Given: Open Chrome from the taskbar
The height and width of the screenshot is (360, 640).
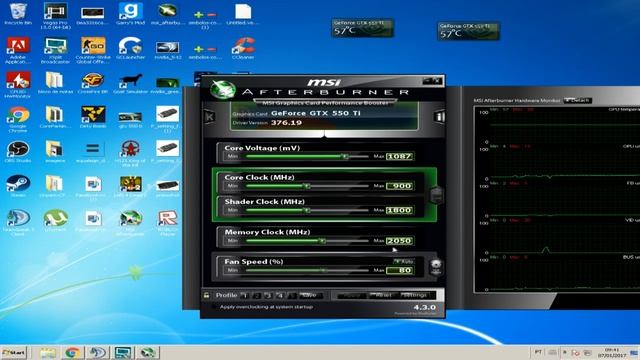Looking at the screenshot, I should (73, 353).
